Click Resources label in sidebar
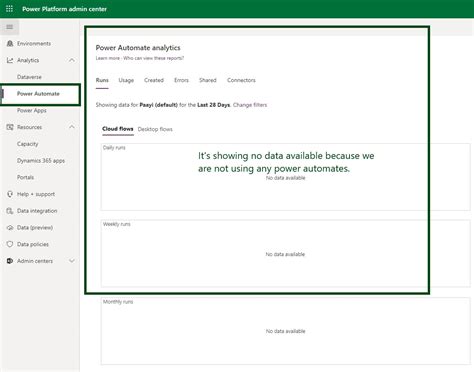This screenshot has width=474, height=372. click(x=29, y=127)
